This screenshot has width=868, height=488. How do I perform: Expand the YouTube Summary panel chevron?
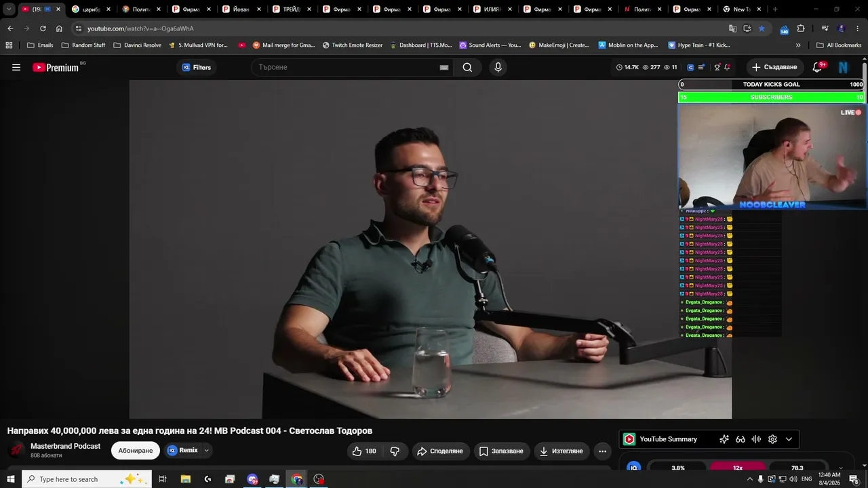[x=789, y=439]
